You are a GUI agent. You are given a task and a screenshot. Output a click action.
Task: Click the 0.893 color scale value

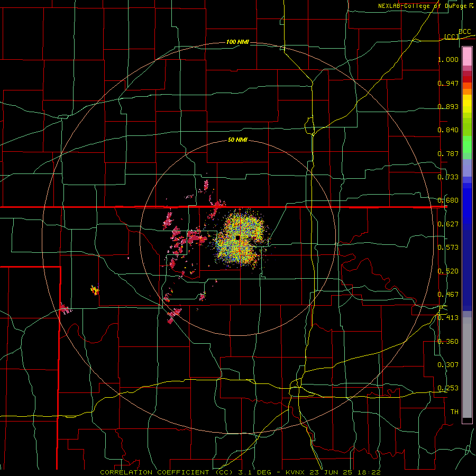(x=448, y=106)
